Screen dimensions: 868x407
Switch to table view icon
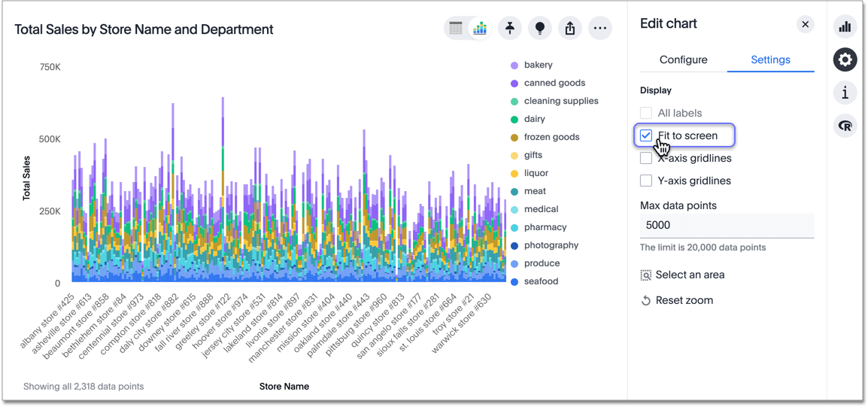pyautogui.click(x=456, y=29)
